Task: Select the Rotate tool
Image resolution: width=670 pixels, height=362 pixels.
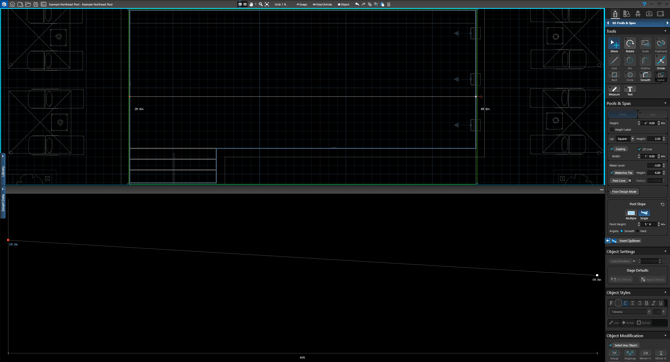Action: pyautogui.click(x=630, y=44)
